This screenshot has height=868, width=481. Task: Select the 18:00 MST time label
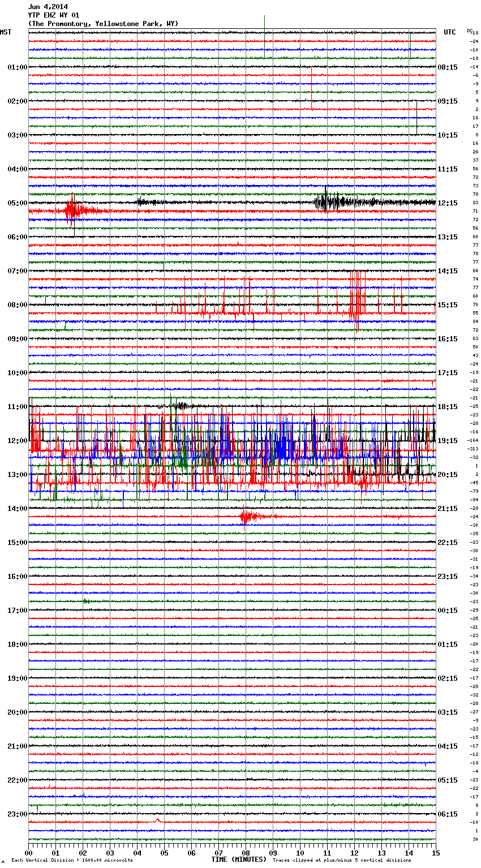[x=17, y=644]
